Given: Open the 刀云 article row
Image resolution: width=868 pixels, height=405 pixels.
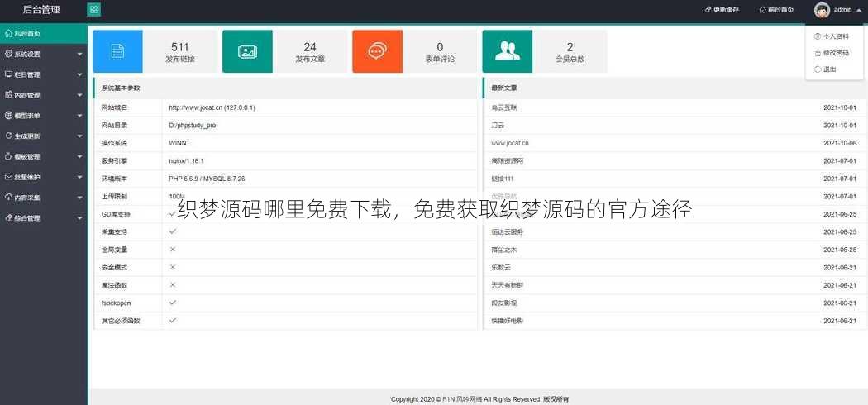Looking at the screenshot, I should tap(675, 125).
